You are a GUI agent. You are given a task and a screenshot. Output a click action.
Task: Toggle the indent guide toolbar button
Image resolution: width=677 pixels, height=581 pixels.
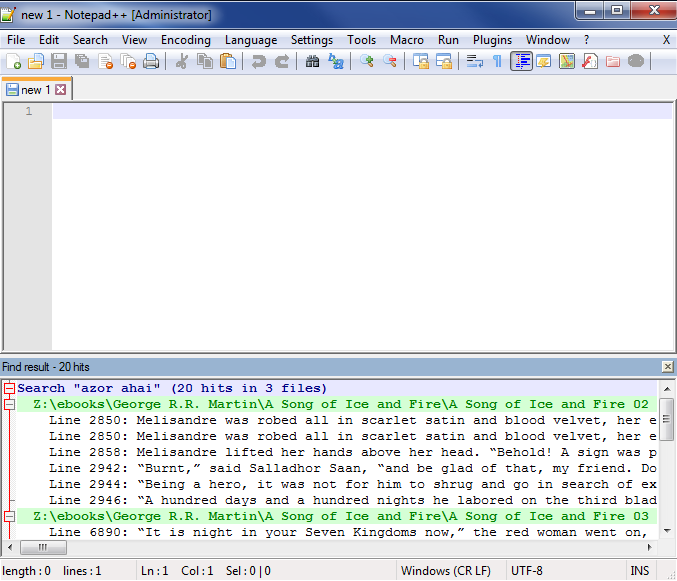(521, 61)
